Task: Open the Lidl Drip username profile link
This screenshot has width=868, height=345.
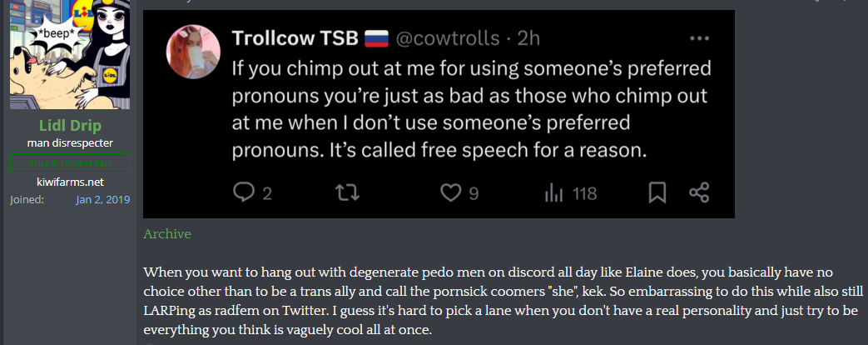Action: point(70,126)
